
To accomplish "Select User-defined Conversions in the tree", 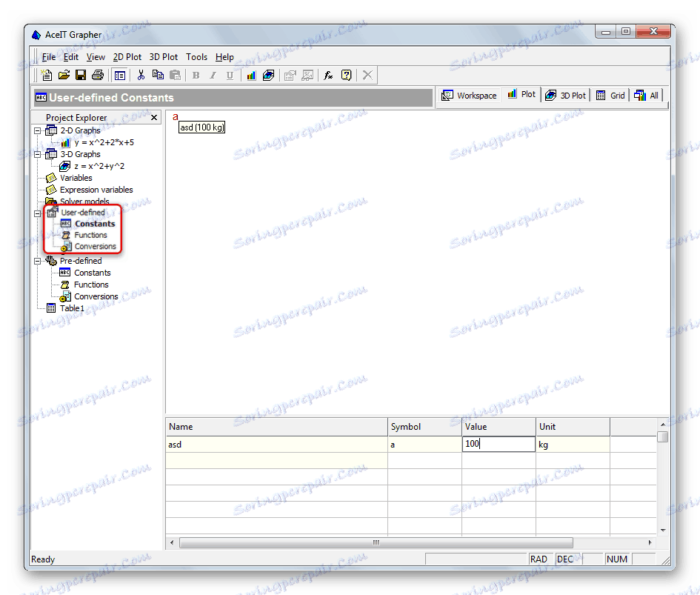I will [x=95, y=246].
